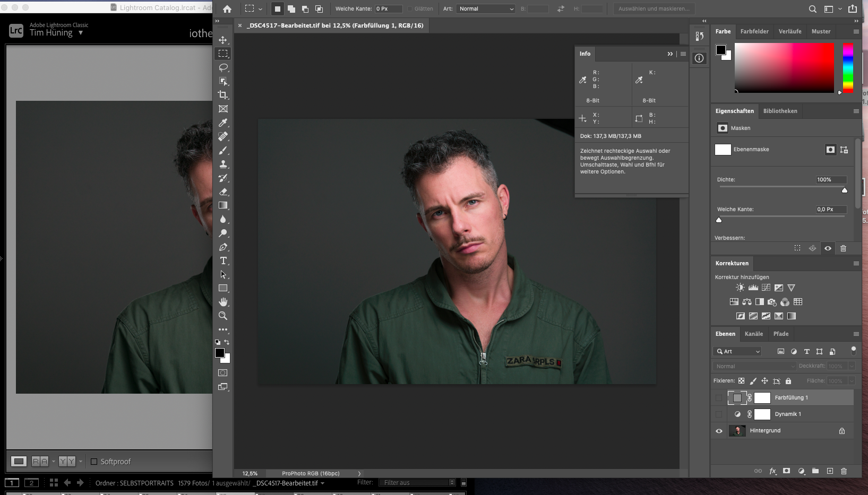Hide the Hintergrund layer
868x495 pixels.
pos(719,430)
